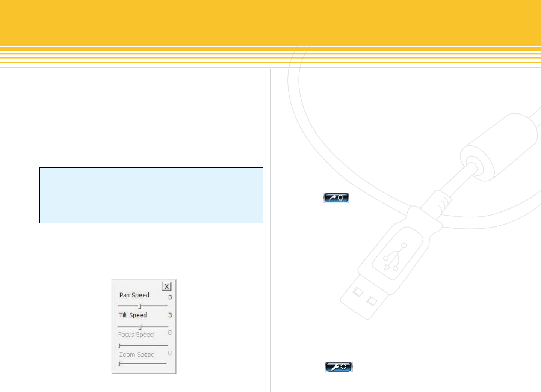Select the Focus Speed label
The image size is (541, 392).
[136, 335]
